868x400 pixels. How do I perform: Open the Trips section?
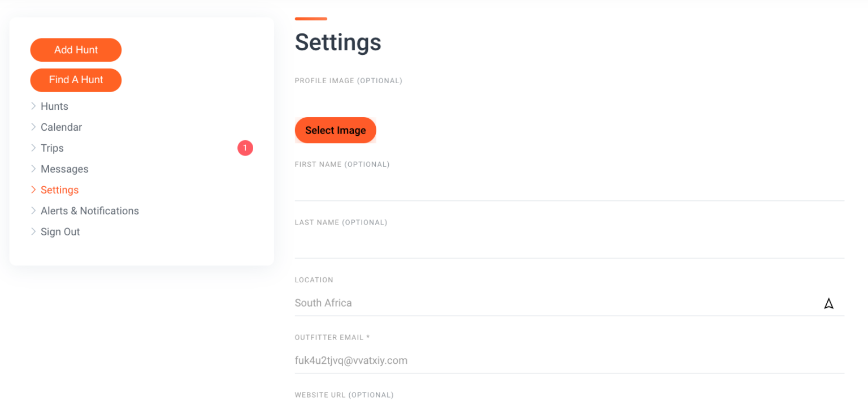pos(52,148)
